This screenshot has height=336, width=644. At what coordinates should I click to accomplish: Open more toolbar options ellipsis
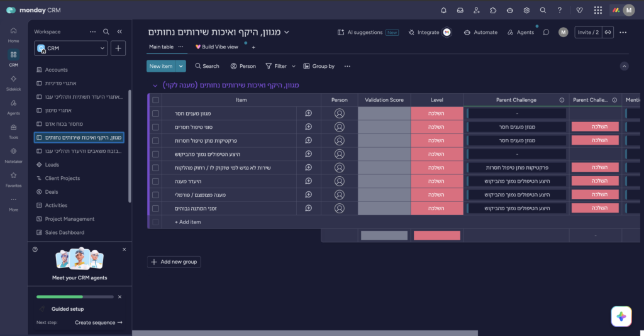coord(347,66)
